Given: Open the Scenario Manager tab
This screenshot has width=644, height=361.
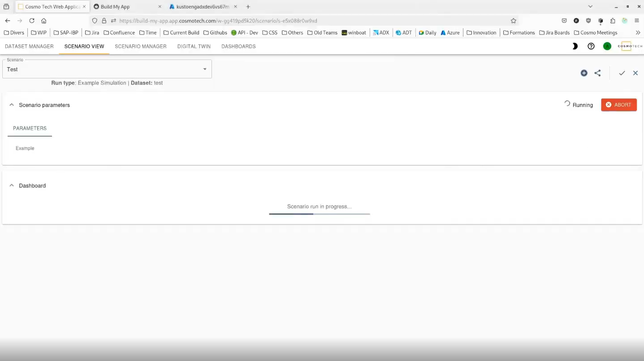Looking at the screenshot, I should 140,46.
